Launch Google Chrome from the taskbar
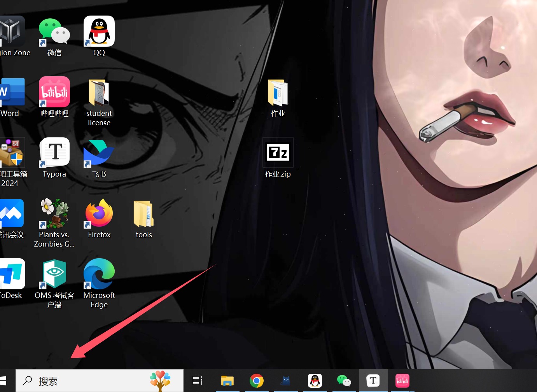 tap(256, 381)
